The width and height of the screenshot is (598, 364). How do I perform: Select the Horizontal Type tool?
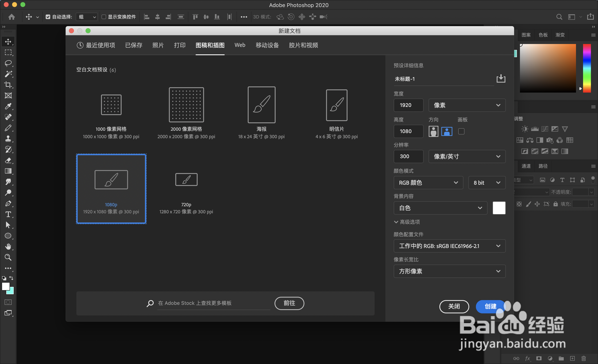(8, 214)
